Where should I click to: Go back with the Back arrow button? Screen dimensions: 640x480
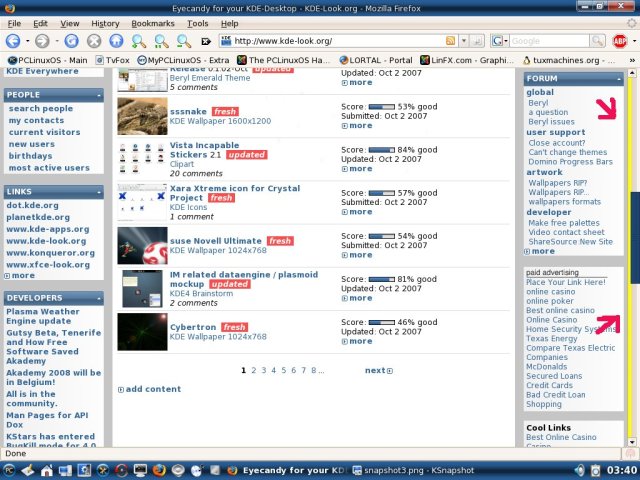(x=13, y=41)
